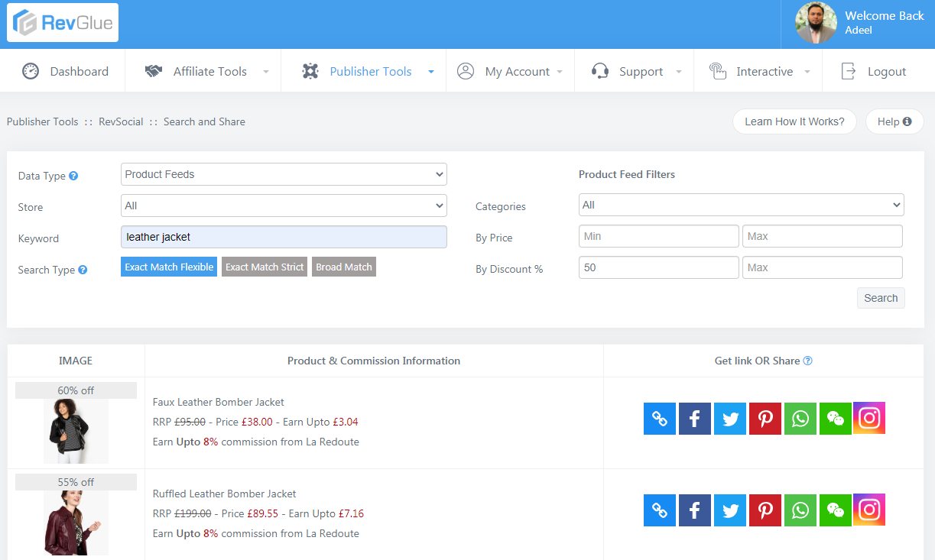Click the Get link OR Share help icon
The height and width of the screenshot is (560, 935).
click(x=808, y=360)
